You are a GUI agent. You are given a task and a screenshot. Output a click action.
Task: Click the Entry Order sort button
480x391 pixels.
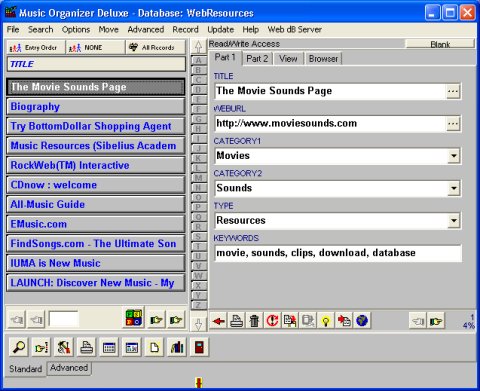click(x=36, y=47)
